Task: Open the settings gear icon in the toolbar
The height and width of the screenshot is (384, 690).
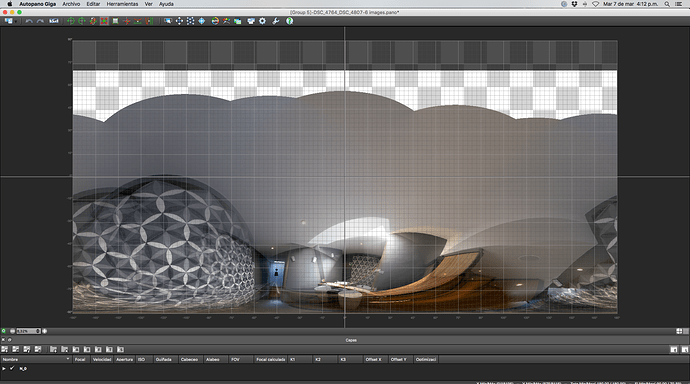Action: tap(262, 21)
